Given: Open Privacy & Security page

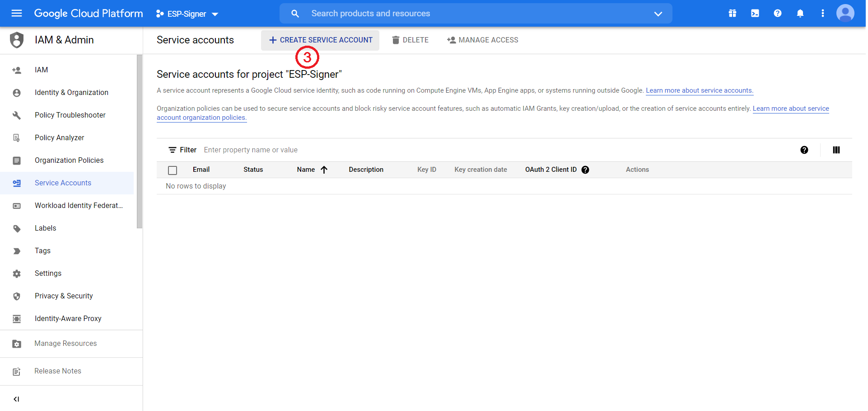Looking at the screenshot, I should pyautogui.click(x=64, y=296).
